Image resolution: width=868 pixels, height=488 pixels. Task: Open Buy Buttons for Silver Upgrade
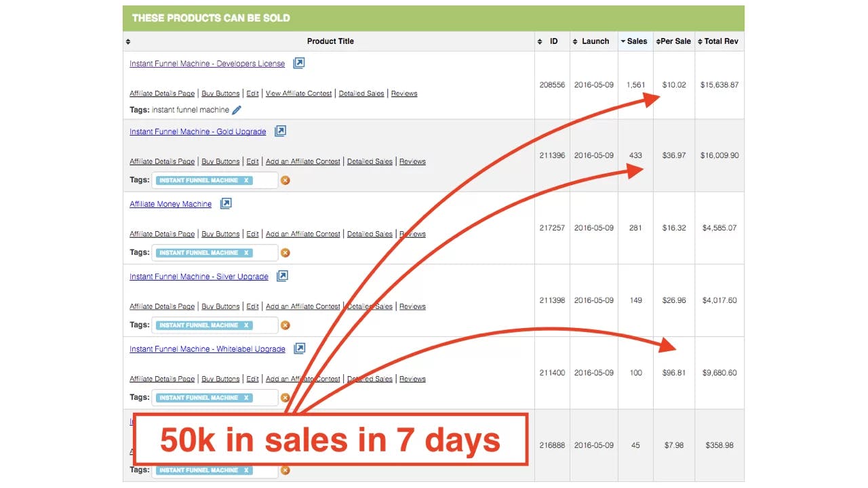click(x=220, y=306)
